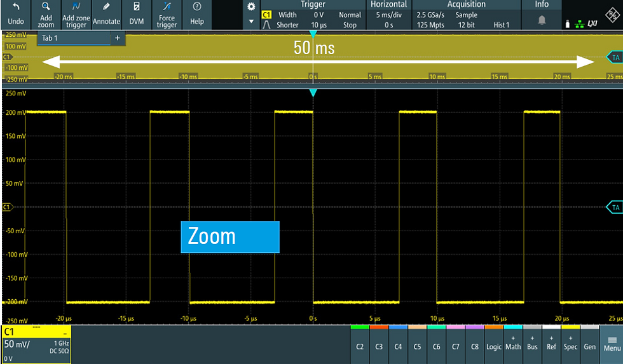Viewport: 623px width, 364px height.
Task: Minimize the C1 channel box
Action: (65, 334)
